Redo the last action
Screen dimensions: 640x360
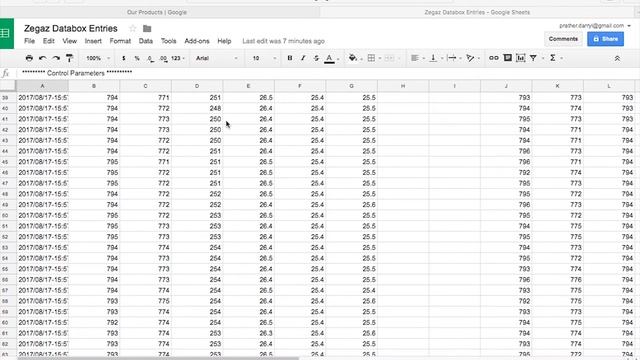tap(56, 58)
